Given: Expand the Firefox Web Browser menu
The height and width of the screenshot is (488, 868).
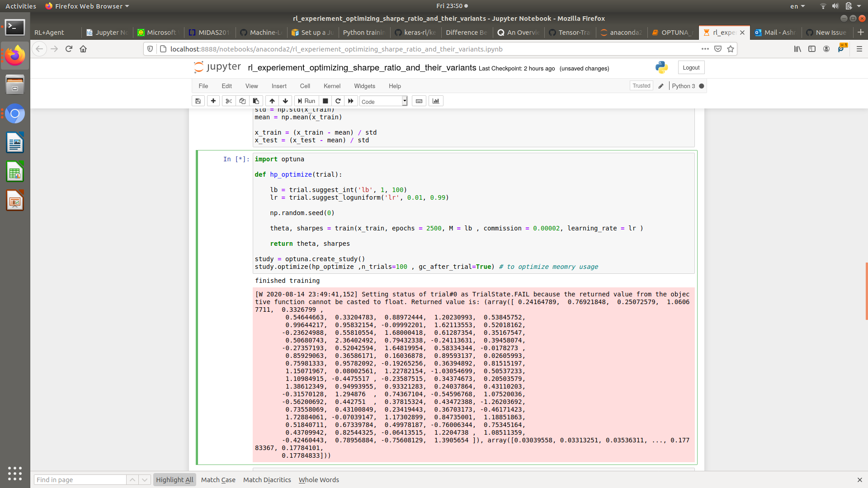Looking at the screenshot, I should click(87, 6).
